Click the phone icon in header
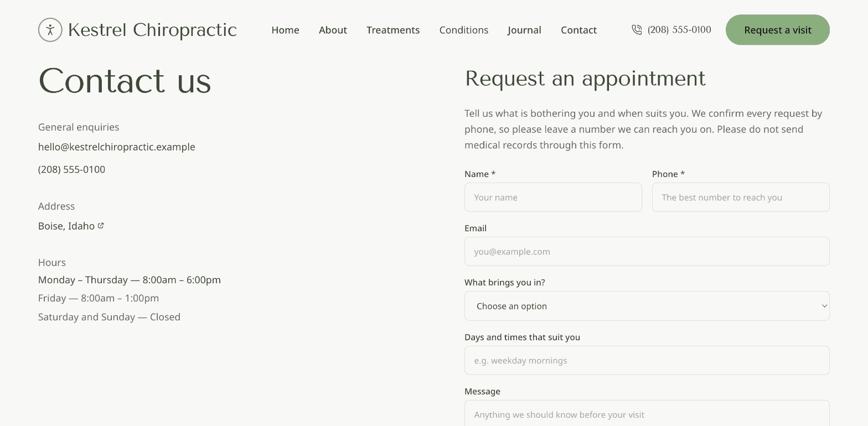This screenshot has width=868, height=426. (637, 30)
